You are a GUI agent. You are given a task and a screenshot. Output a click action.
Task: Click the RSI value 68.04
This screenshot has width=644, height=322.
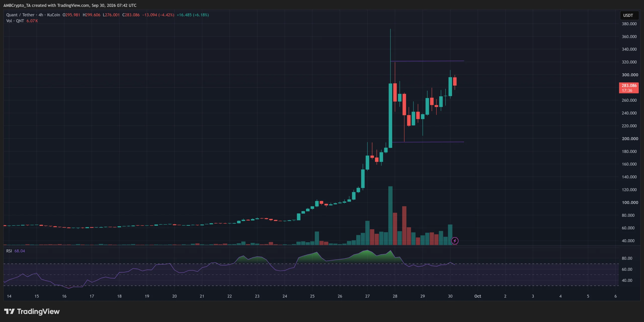tap(20, 251)
